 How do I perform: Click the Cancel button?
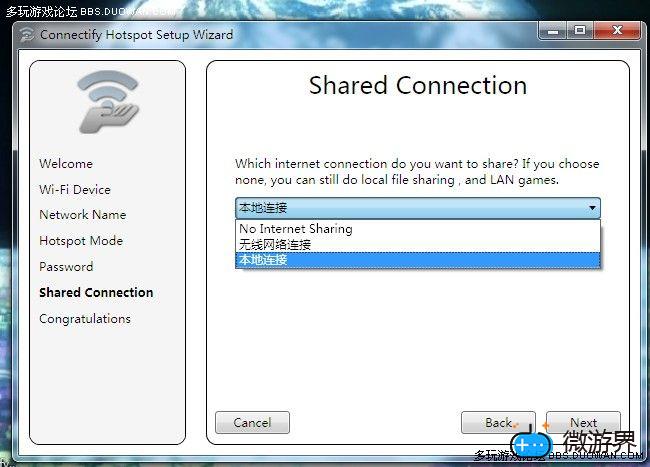point(252,423)
